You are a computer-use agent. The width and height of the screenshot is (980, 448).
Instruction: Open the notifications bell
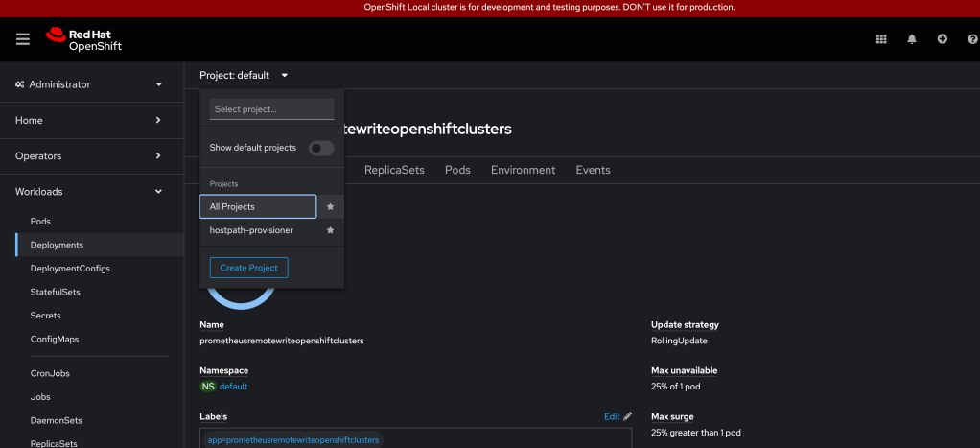[x=912, y=38]
